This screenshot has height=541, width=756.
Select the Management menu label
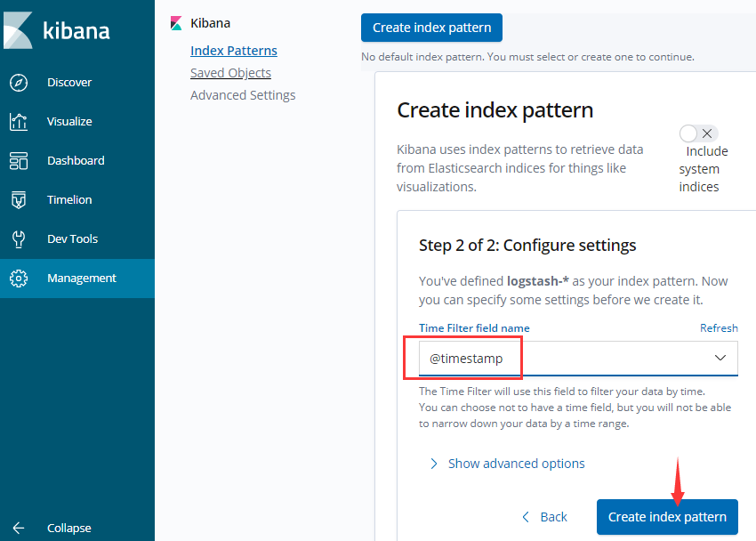click(x=82, y=279)
